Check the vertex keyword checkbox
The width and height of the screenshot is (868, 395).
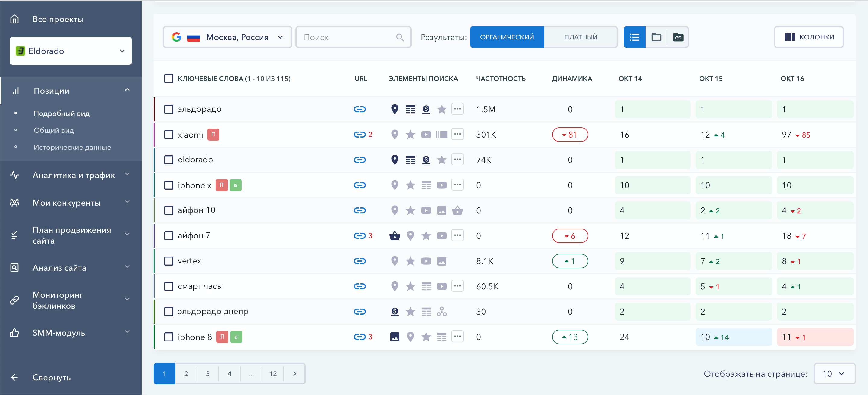(x=168, y=261)
